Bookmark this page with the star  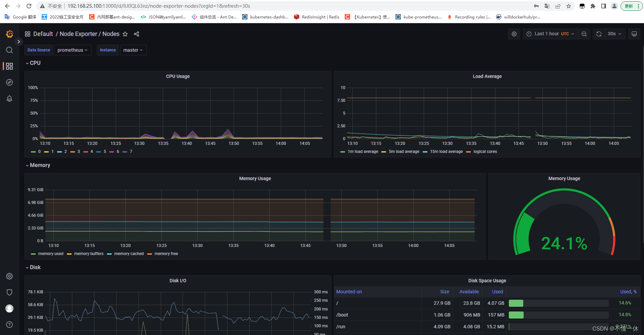[569, 6]
